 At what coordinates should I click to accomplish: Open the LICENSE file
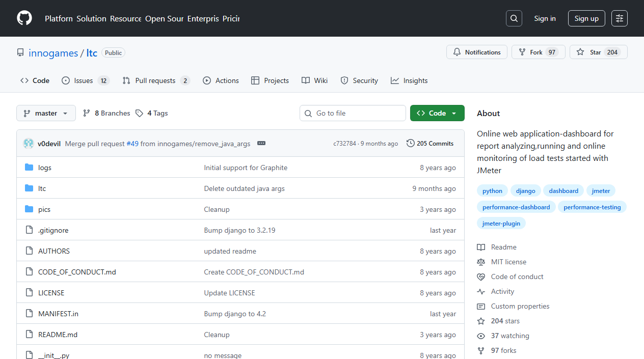[51, 293]
